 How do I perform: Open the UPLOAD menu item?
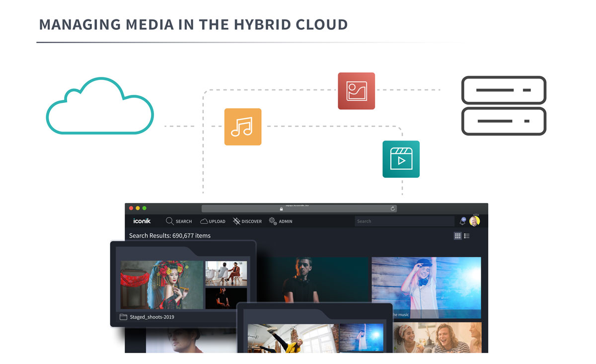pos(213,221)
